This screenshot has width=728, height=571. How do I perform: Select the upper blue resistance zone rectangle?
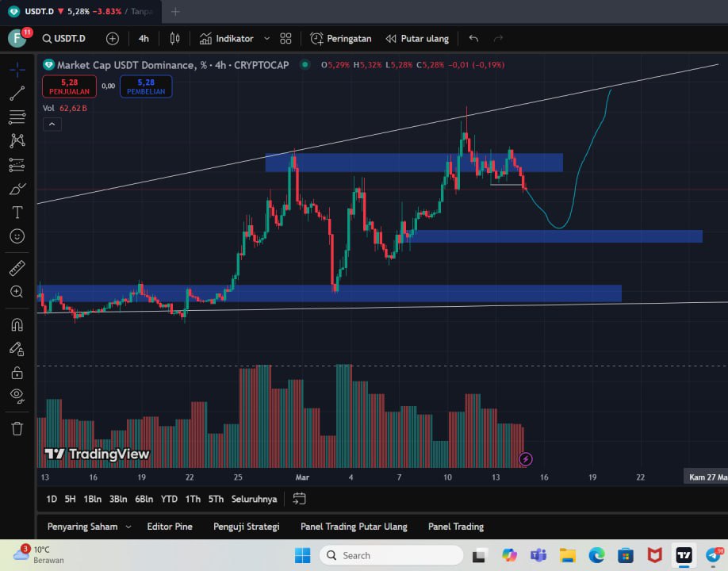414,163
